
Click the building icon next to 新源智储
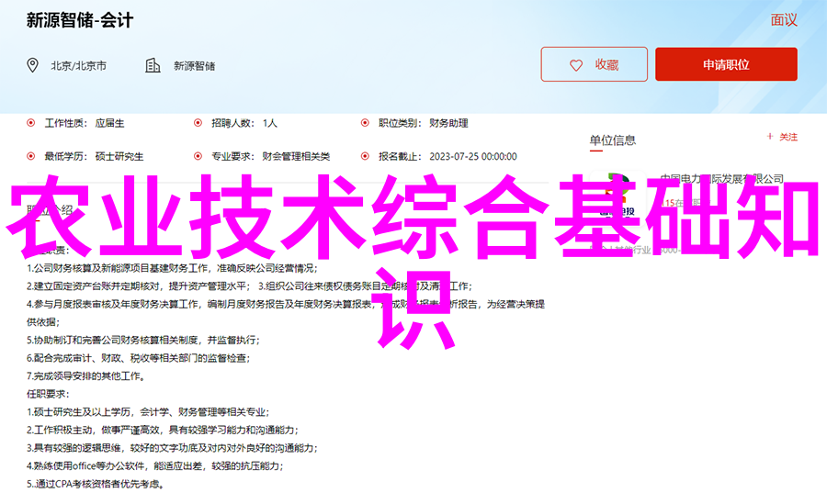[x=153, y=65]
